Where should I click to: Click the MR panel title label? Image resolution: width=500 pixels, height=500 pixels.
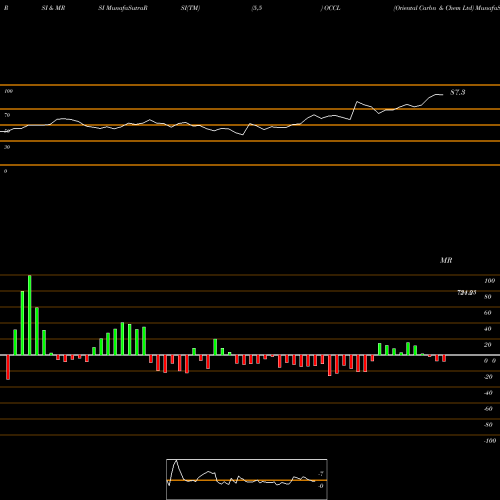[446, 260]
